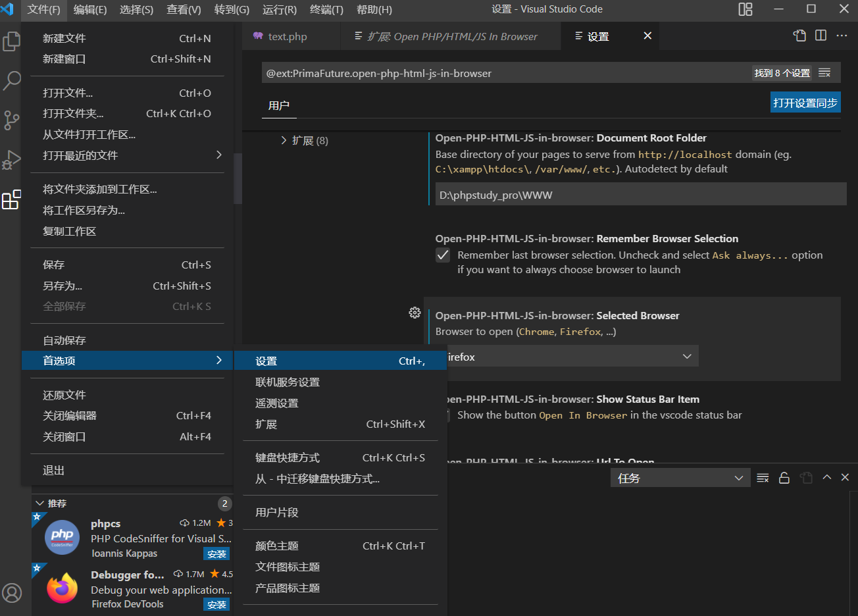This screenshot has height=616, width=858.
Task: Open the 转到(G) menu
Action: coord(232,9)
